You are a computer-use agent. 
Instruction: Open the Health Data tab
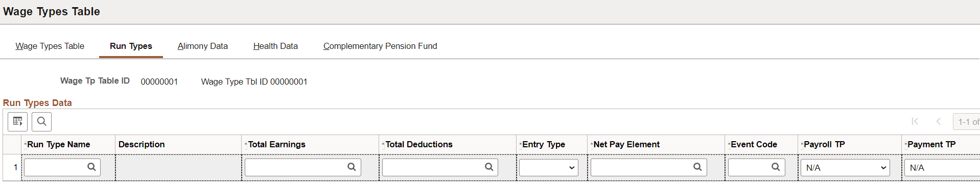click(275, 46)
